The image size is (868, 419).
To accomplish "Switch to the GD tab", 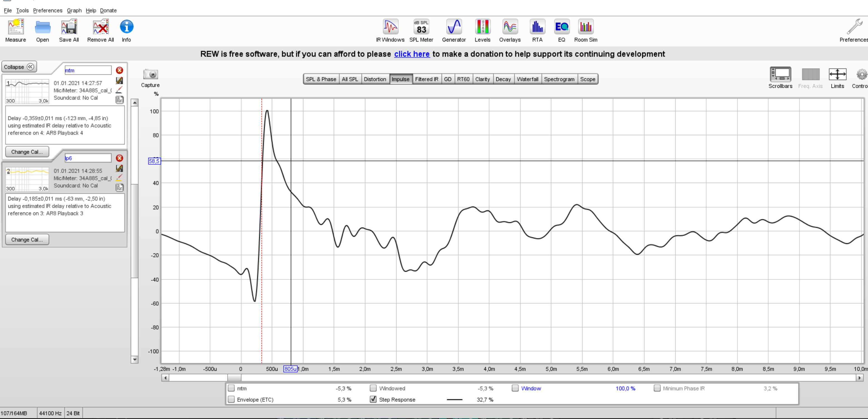I will point(448,79).
